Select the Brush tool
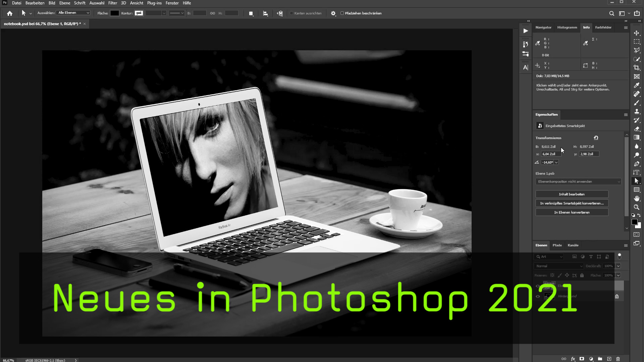This screenshot has height=362, width=644. pos(636,103)
